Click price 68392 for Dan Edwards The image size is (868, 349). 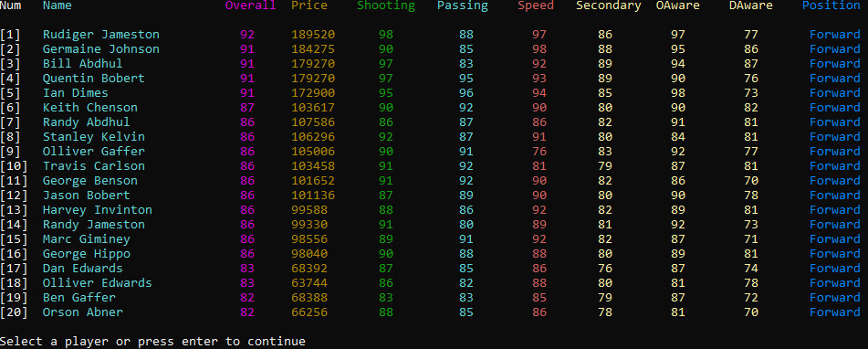pyautogui.click(x=309, y=268)
